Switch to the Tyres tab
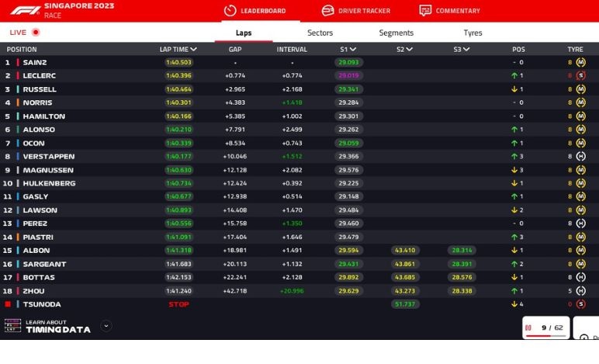The image size is (599, 364). click(x=473, y=33)
